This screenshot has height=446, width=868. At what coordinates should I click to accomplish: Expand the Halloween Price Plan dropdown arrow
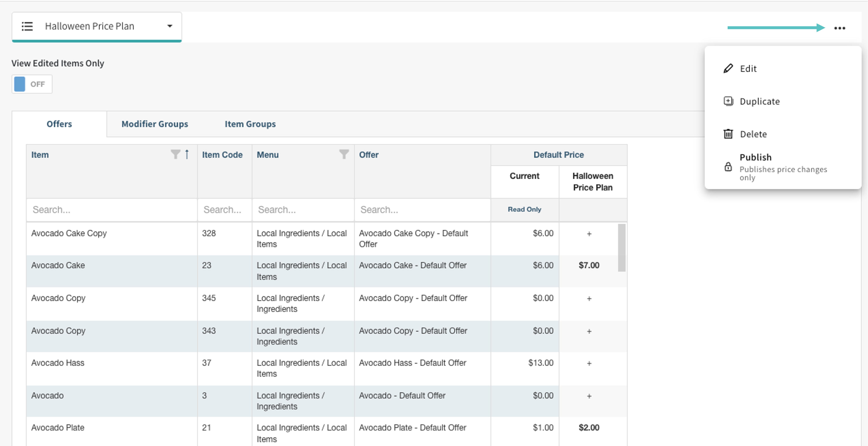point(170,26)
